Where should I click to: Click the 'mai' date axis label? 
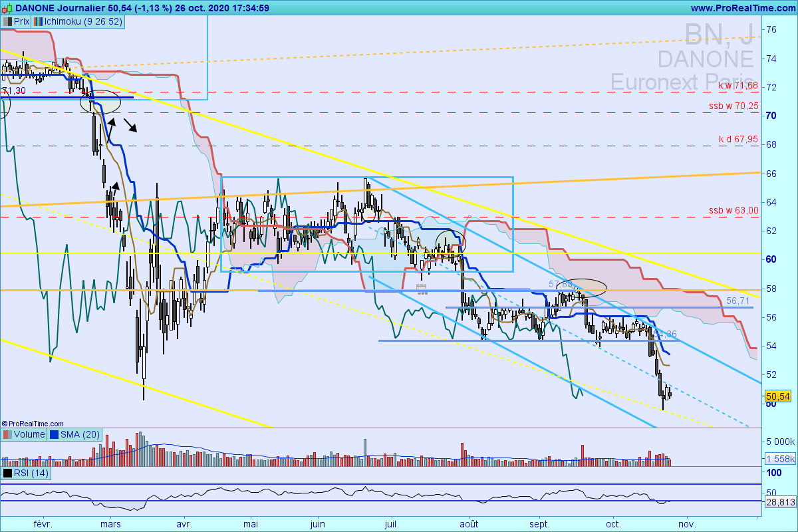pyautogui.click(x=250, y=524)
